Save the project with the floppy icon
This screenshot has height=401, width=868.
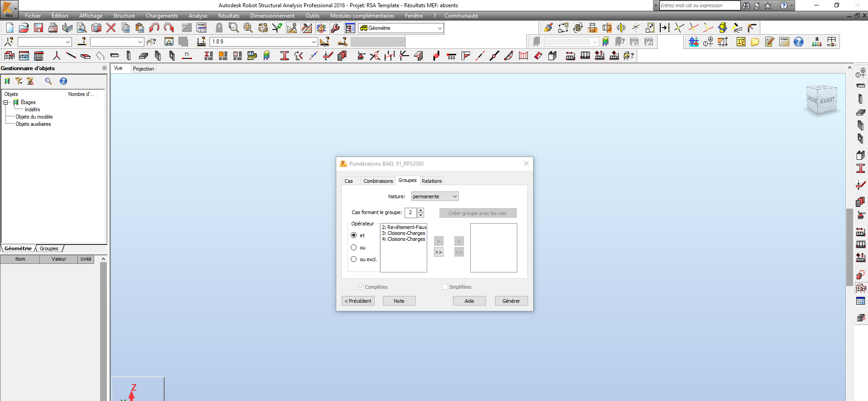(38, 28)
